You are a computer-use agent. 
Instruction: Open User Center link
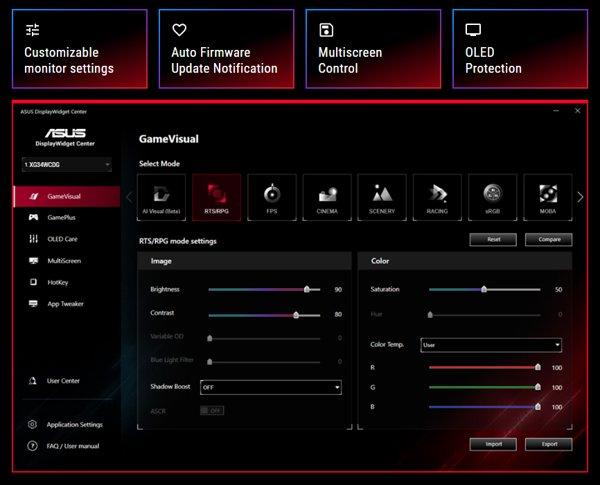tap(63, 380)
